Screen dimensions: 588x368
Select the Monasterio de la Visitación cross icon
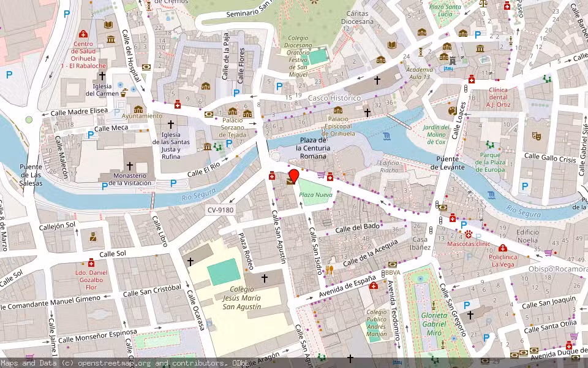click(x=129, y=166)
